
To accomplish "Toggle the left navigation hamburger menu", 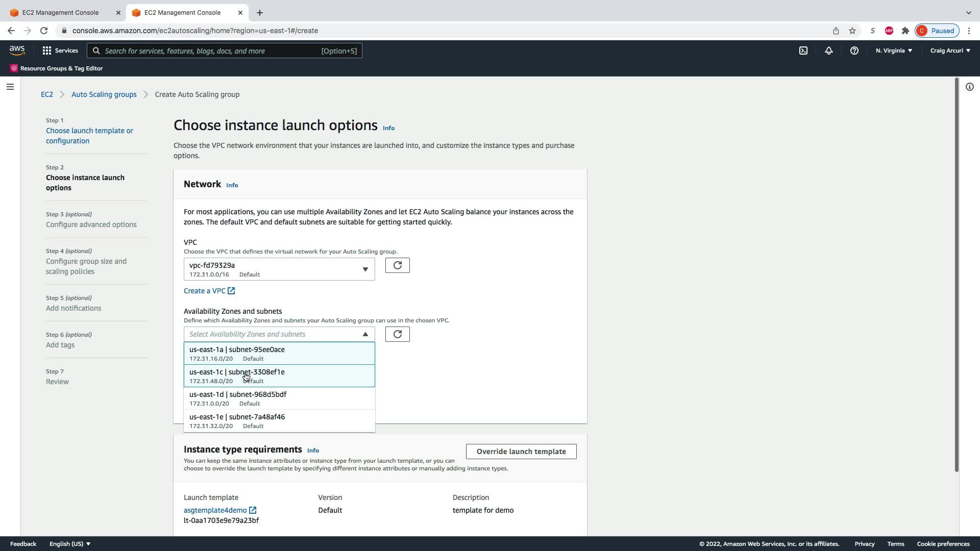I will pos(10,87).
